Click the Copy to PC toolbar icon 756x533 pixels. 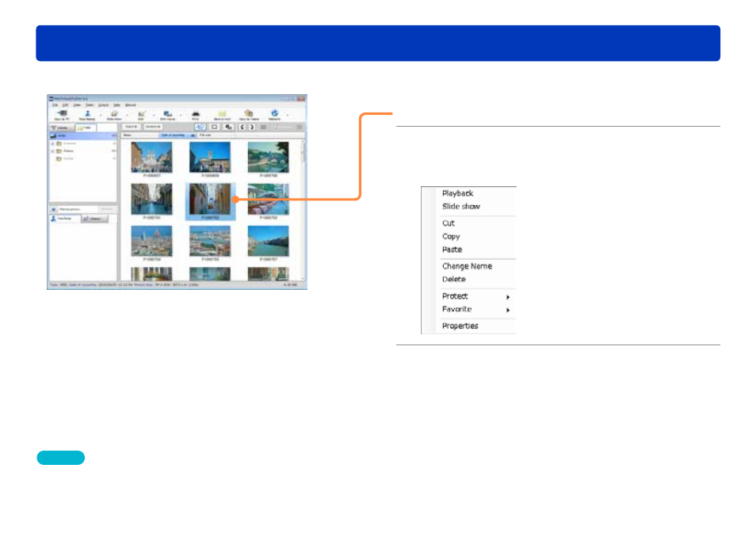pos(62,115)
